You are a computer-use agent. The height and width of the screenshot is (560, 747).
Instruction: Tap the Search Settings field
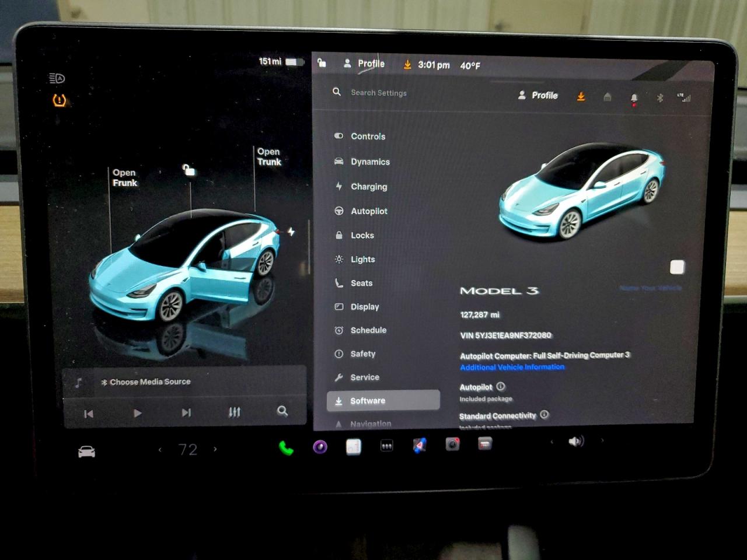[378, 92]
